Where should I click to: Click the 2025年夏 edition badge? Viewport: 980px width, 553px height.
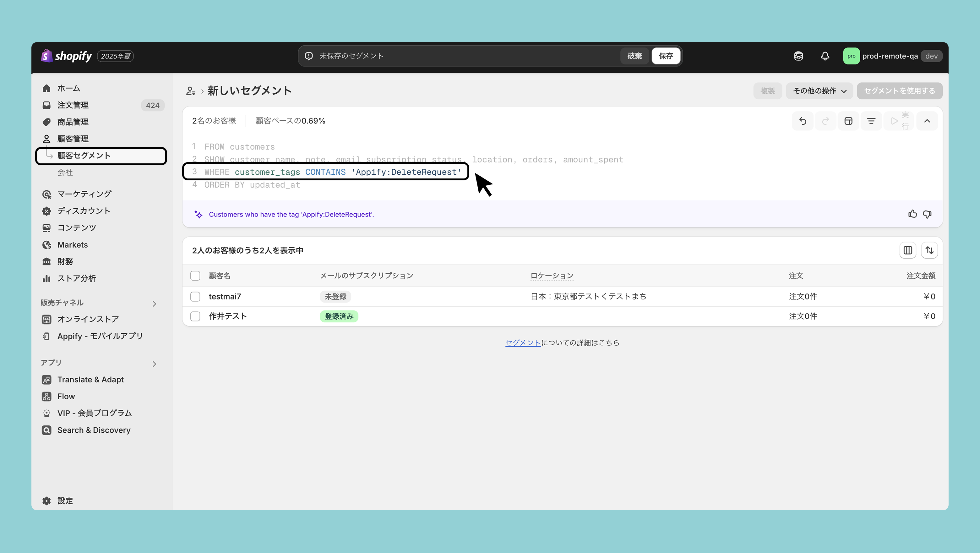click(115, 56)
